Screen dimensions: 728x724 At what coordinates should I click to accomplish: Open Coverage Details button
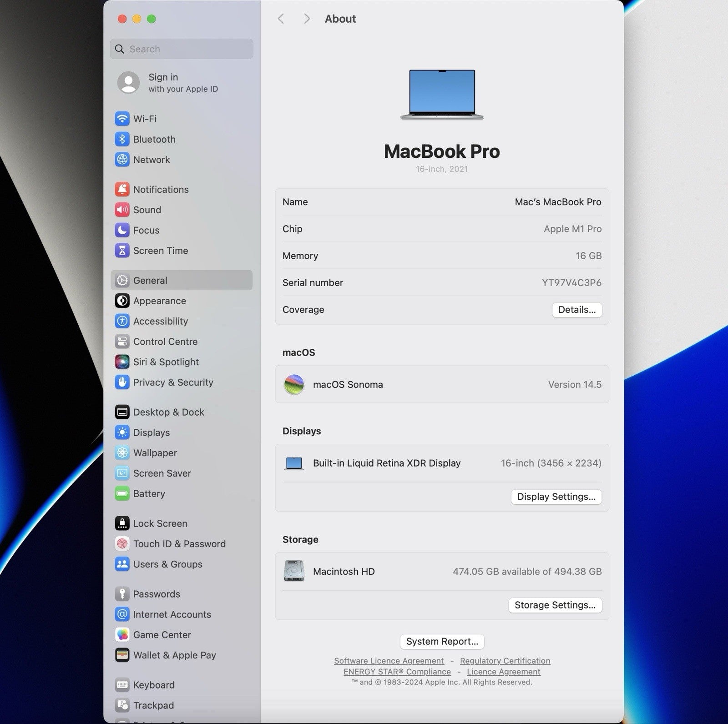click(x=577, y=310)
